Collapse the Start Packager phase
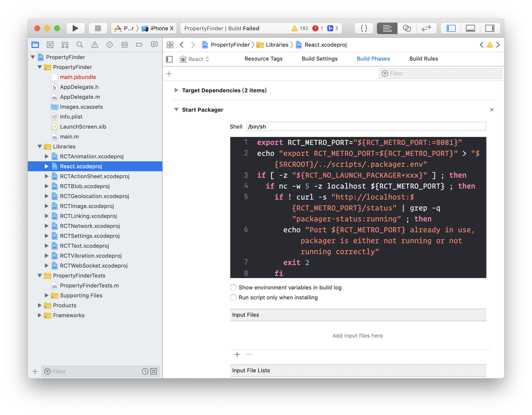 (x=176, y=109)
